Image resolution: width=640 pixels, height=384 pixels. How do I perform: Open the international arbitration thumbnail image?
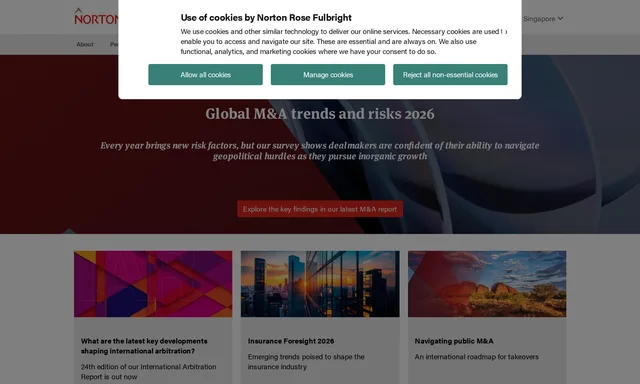[x=153, y=284]
